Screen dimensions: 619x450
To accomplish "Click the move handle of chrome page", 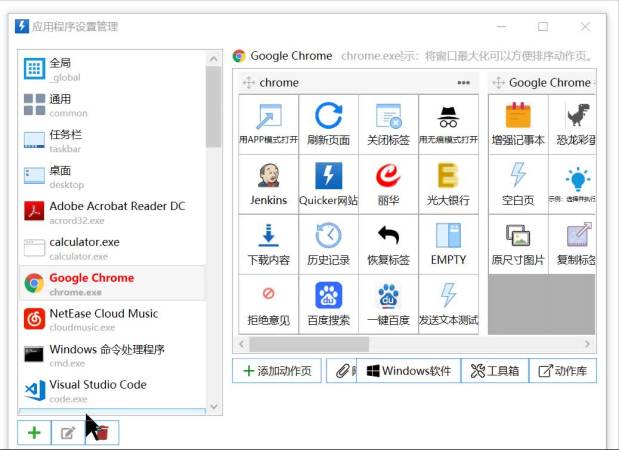I will click(249, 83).
